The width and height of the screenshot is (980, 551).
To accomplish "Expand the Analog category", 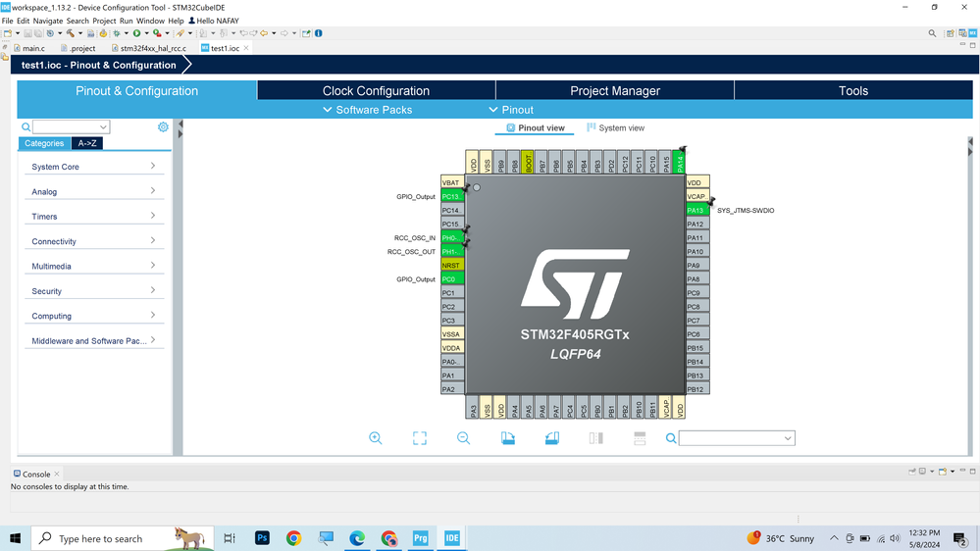I will click(x=94, y=192).
